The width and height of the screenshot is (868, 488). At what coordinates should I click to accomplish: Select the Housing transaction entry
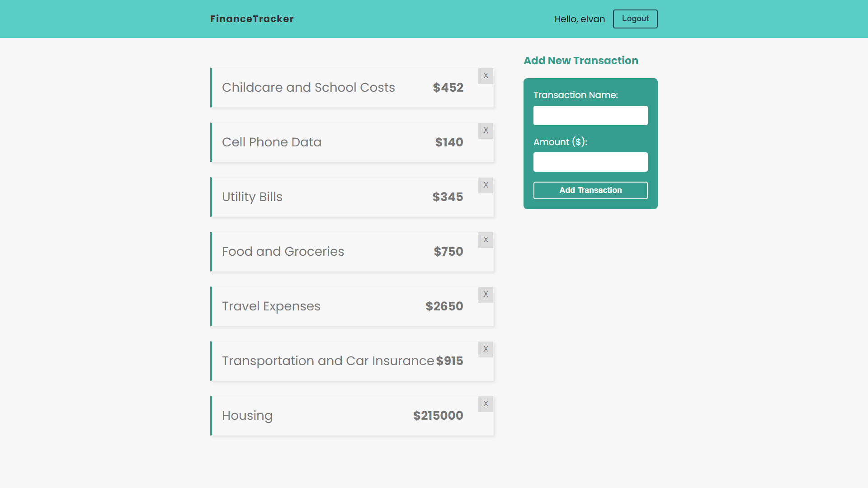point(352,415)
